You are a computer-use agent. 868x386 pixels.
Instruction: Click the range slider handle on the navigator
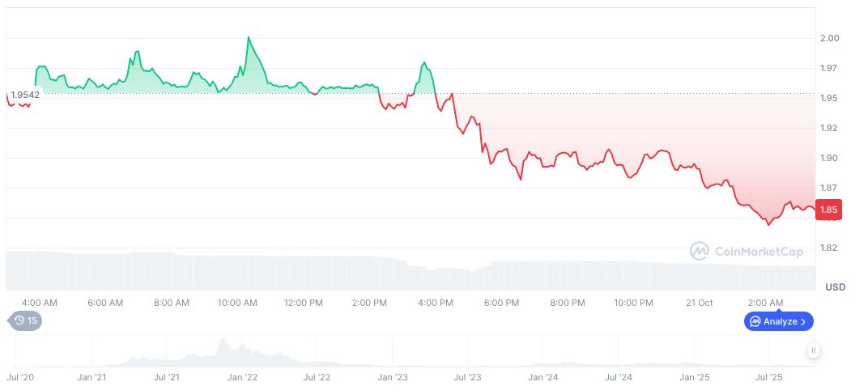(x=813, y=350)
